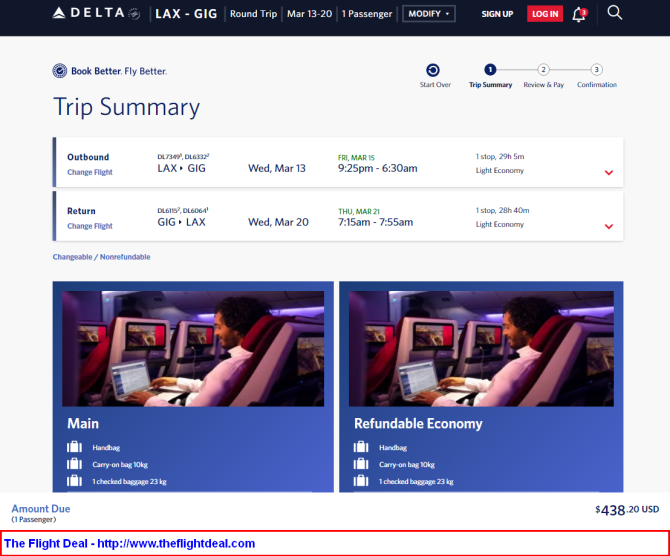The width and height of the screenshot is (670, 556).
Task: Click the $438.20 USD amount
Action: 627,509
